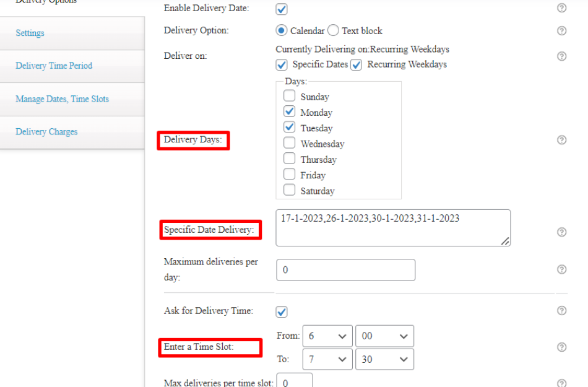
Task: Open help next to Enter a Time Slot
Action: [561, 347]
